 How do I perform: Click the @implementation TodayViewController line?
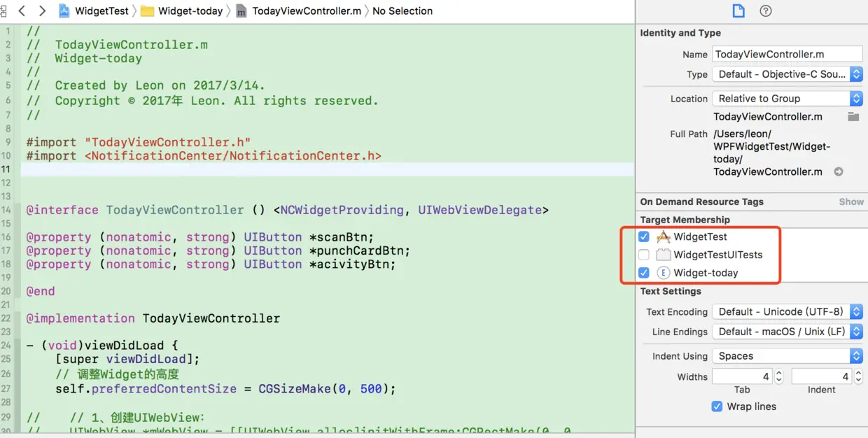coord(153,318)
